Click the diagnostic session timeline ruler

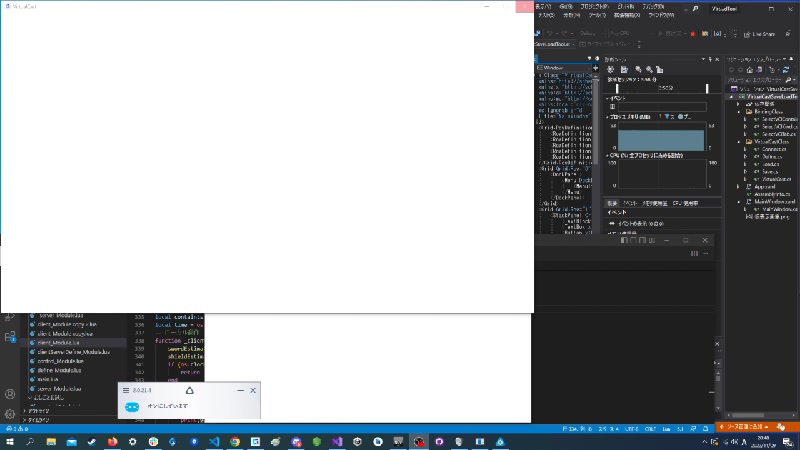(x=662, y=88)
